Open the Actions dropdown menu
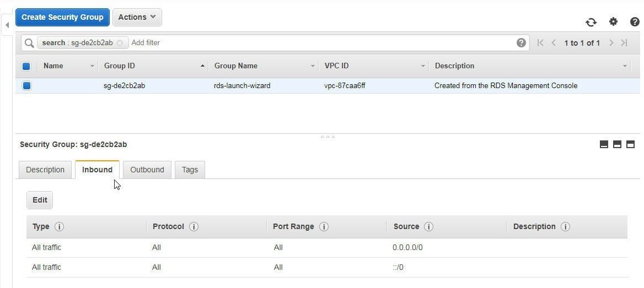 (x=137, y=17)
